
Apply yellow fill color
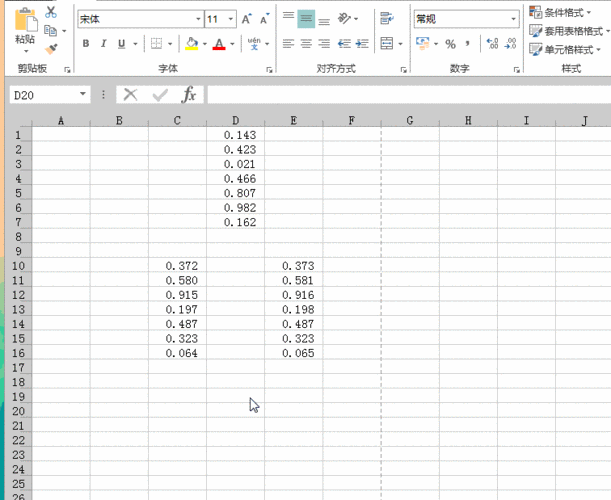click(x=191, y=43)
